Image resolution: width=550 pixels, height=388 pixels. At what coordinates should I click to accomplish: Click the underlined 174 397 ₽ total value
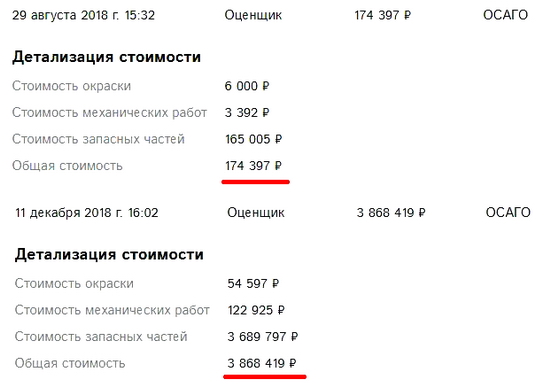coord(253,166)
